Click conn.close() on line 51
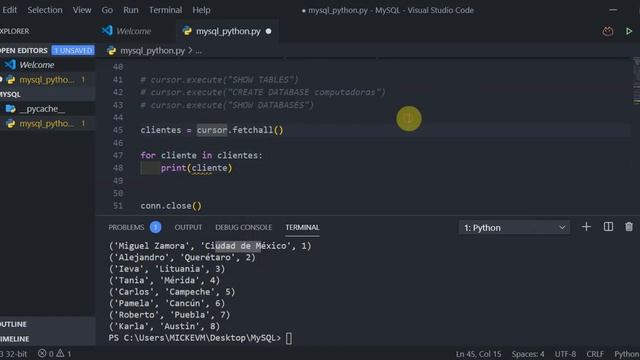 click(x=171, y=206)
